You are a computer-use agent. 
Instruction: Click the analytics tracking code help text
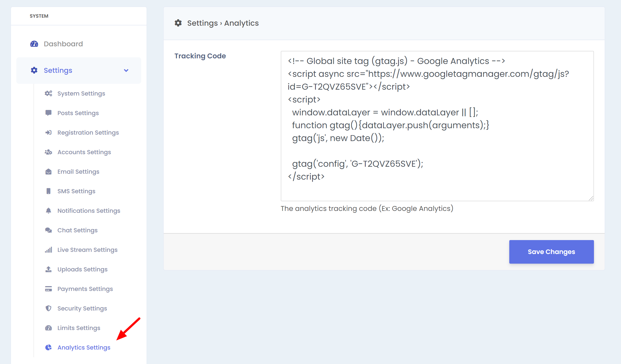pos(367,208)
